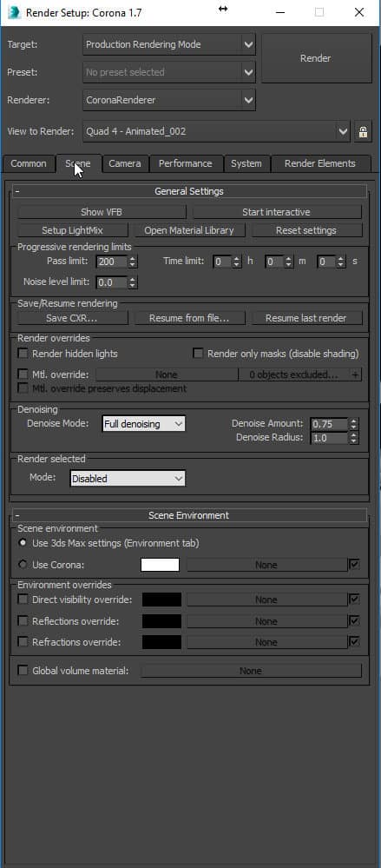Screen dimensions: 381x868
Task: Click Show VFB button
Action: (x=102, y=212)
